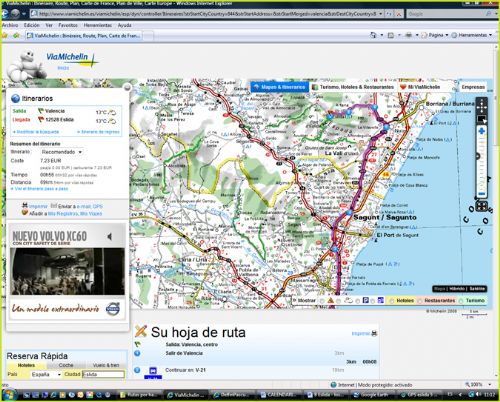This screenshot has height=402, width=500.
Task: Toggle weather cloud layer radio button
Action: (339, 301)
